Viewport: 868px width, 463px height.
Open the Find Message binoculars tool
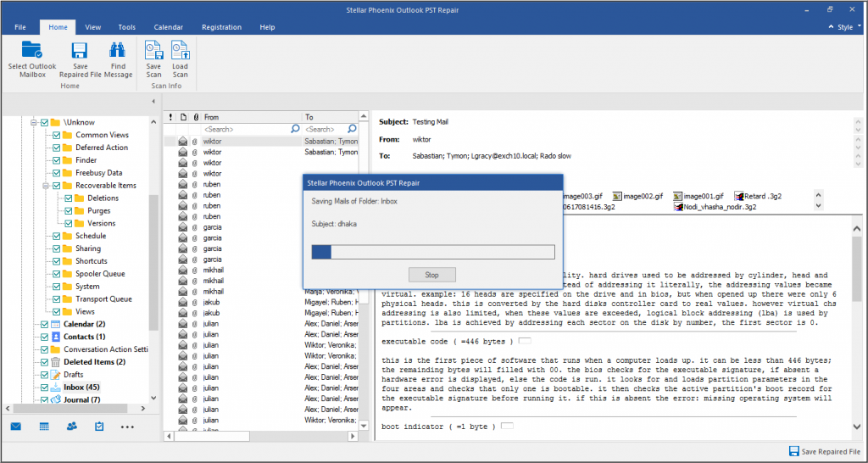pyautogui.click(x=117, y=50)
